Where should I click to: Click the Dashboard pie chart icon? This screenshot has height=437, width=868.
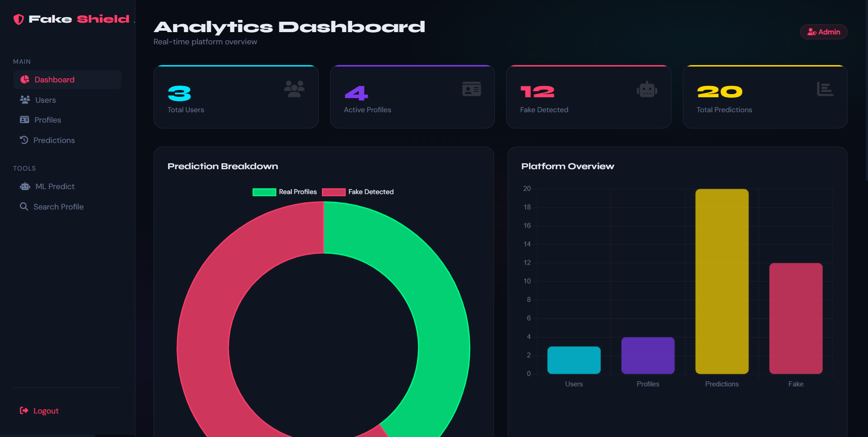pyautogui.click(x=25, y=80)
